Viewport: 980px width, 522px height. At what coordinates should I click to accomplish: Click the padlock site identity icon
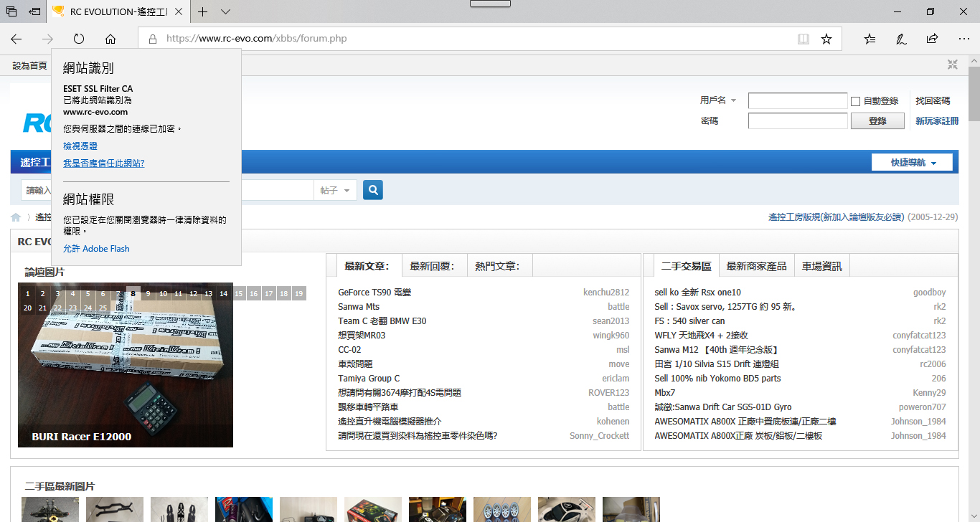(x=152, y=39)
